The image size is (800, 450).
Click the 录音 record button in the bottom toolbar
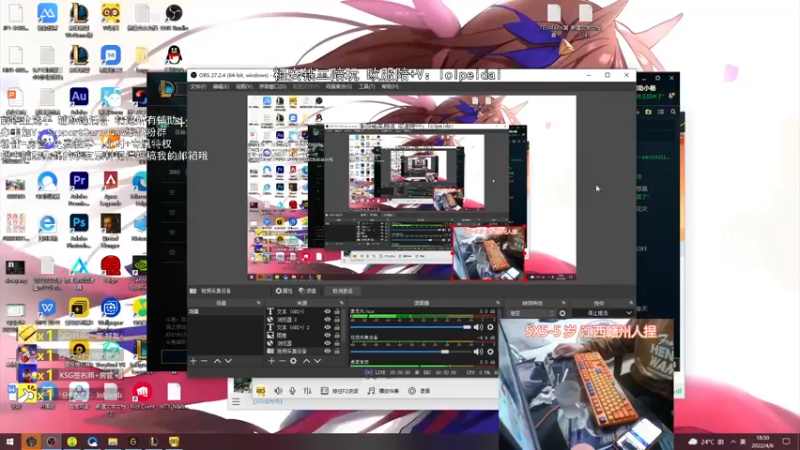(419, 391)
